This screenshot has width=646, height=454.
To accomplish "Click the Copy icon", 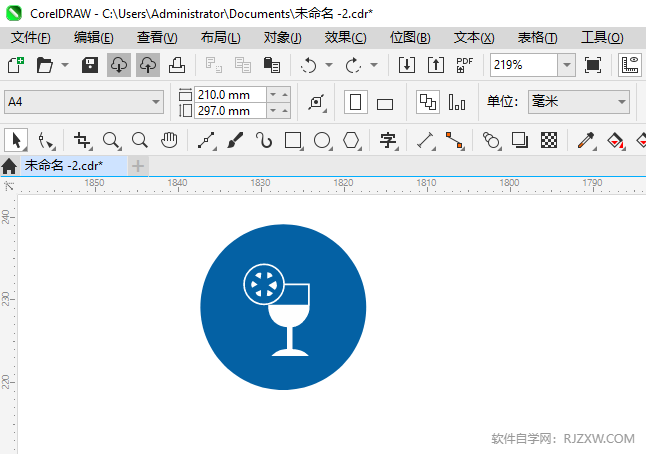I will click(243, 65).
